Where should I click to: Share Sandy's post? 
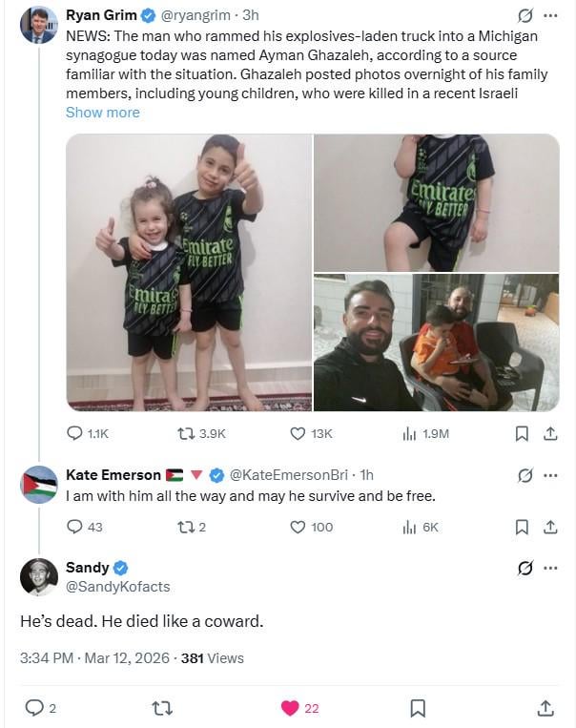(545, 708)
